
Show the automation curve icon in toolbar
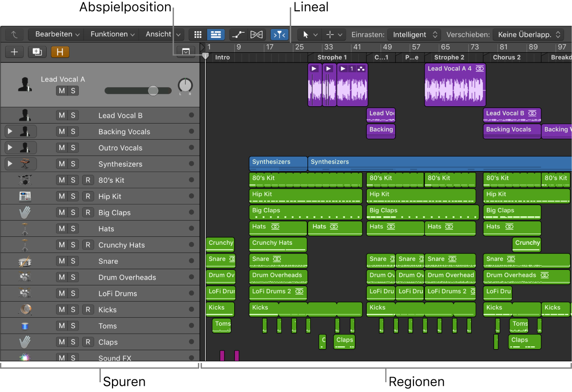point(238,34)
